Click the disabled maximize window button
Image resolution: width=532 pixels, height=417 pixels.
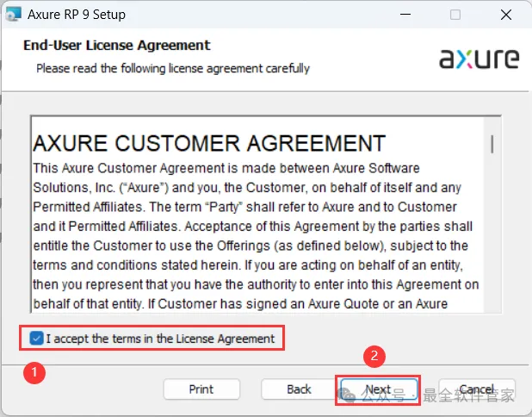pyautogui.click(x=455, y=15)
